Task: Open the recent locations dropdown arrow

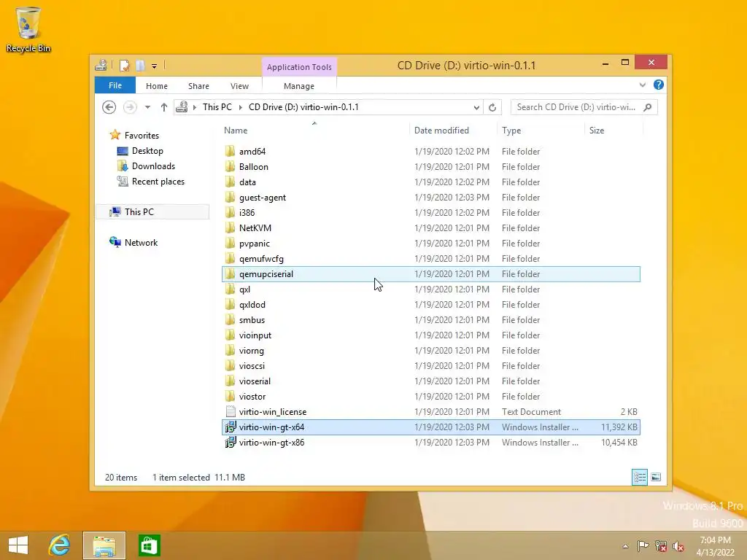Action: click(147, 107)
